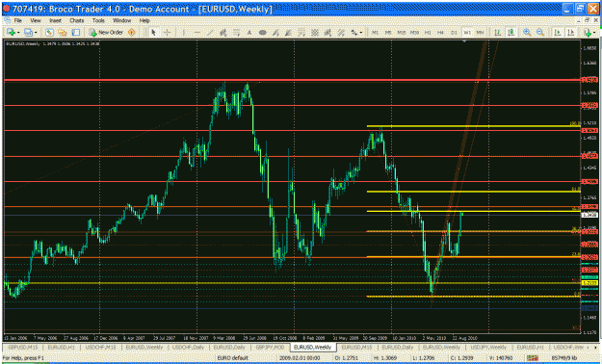The width and height of the screenshot is (602, 364).
Task: Click the '29 Jun 2008' date axis label
Action: pyautogui.click(x=254, y=338)
